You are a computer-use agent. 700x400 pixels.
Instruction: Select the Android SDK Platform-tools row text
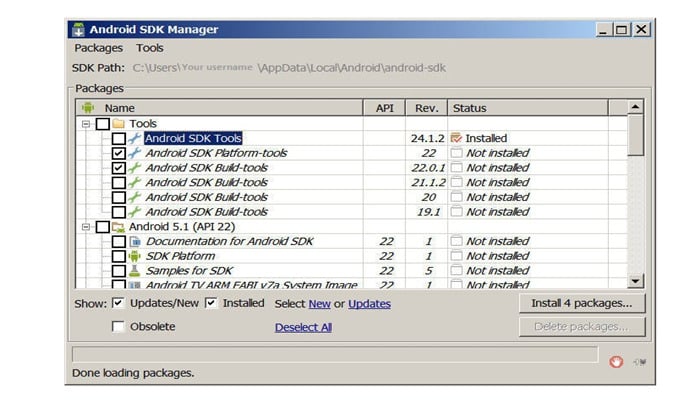click(x=216, y=153)
